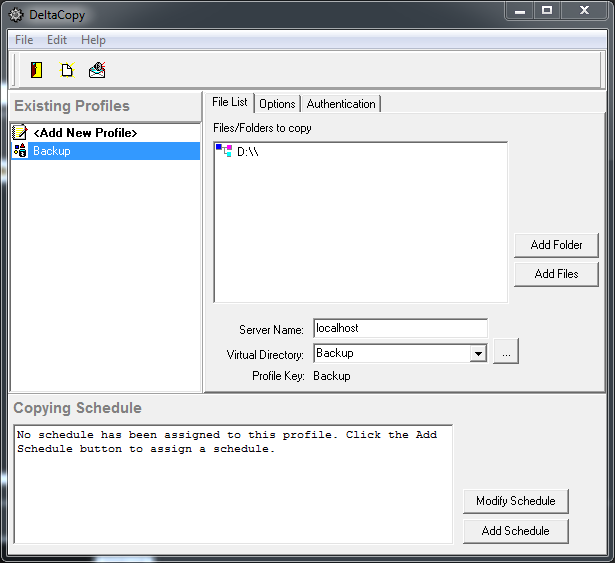Click the Backup profile icon
Viewport: 615px width, 563px height.
[x=20, y=151]
